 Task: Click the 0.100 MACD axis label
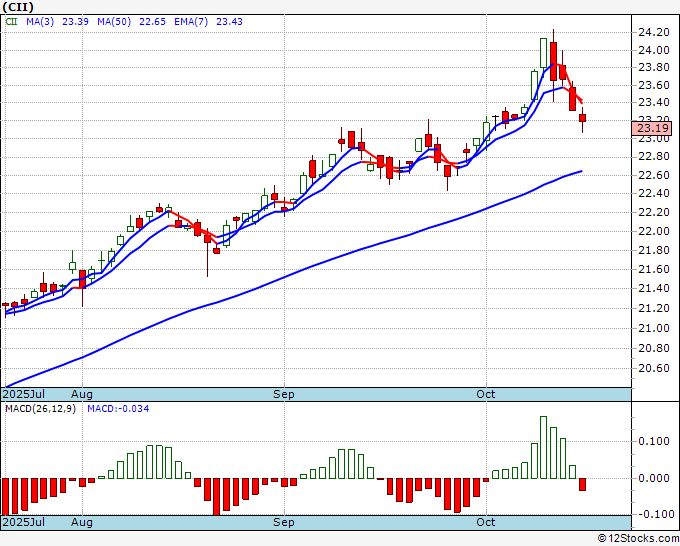654,441
